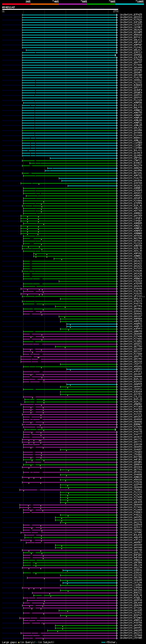Open hit label UniRef100_Q5PYQ1

pyautogui.click(x=131, y=158)
